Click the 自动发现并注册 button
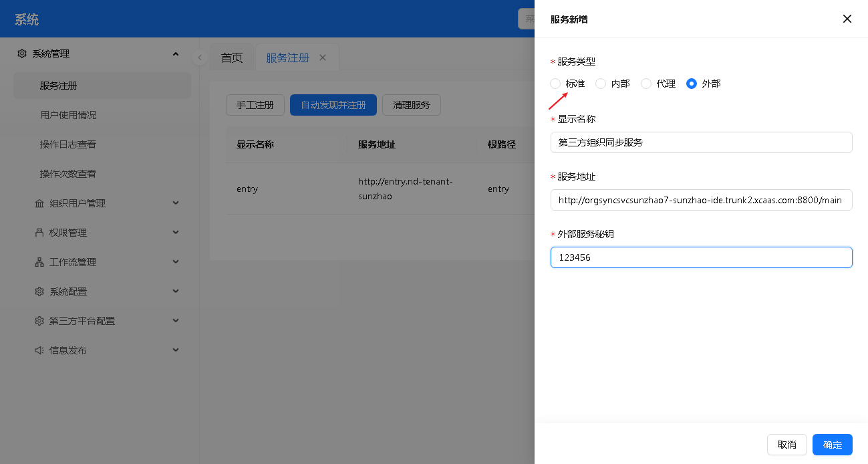The width and height of the screenshot is (868, 464). (333, 105)
